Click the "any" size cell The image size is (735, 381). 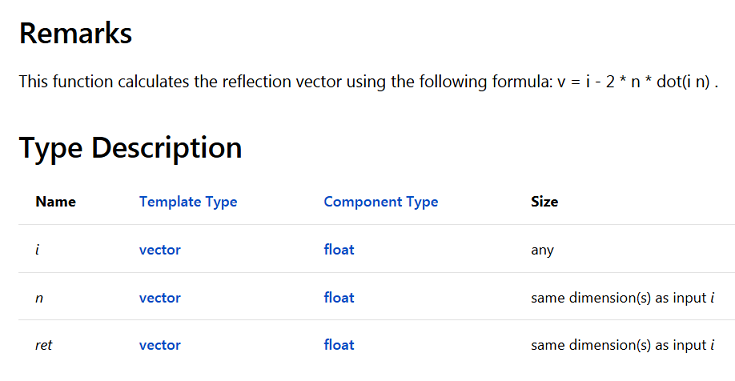[x=542, y=250]
